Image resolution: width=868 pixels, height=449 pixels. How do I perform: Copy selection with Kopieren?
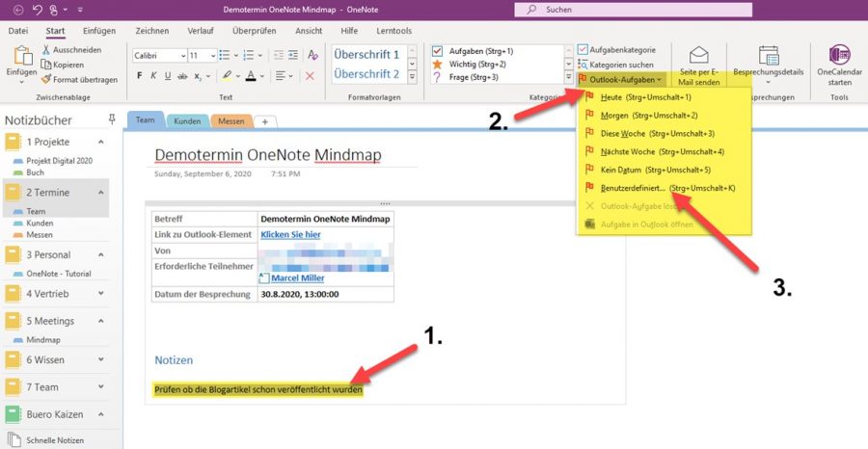coord(64,65)
